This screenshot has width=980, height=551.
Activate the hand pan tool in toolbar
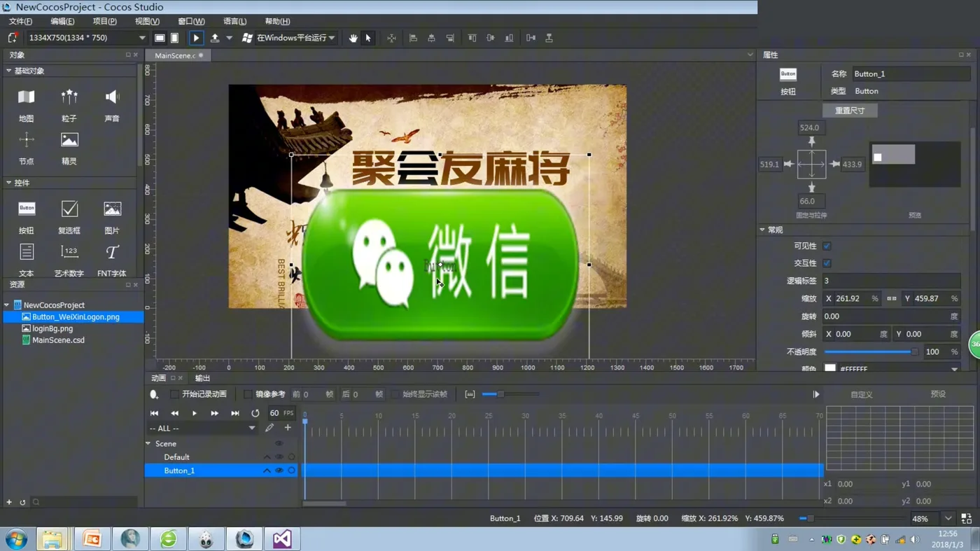353,38
